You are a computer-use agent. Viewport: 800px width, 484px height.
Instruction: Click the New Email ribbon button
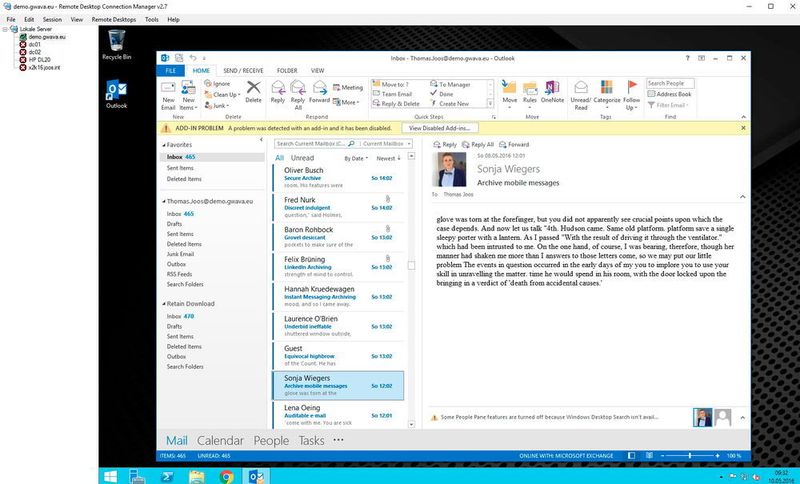point(168,96)
